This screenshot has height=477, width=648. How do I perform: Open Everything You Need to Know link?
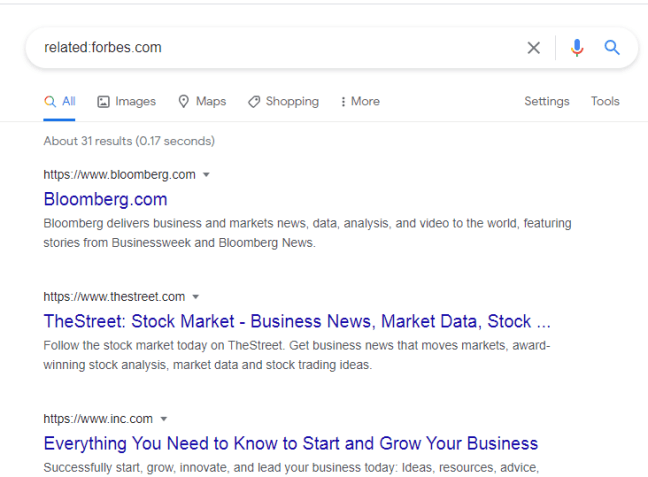(291, 443)
